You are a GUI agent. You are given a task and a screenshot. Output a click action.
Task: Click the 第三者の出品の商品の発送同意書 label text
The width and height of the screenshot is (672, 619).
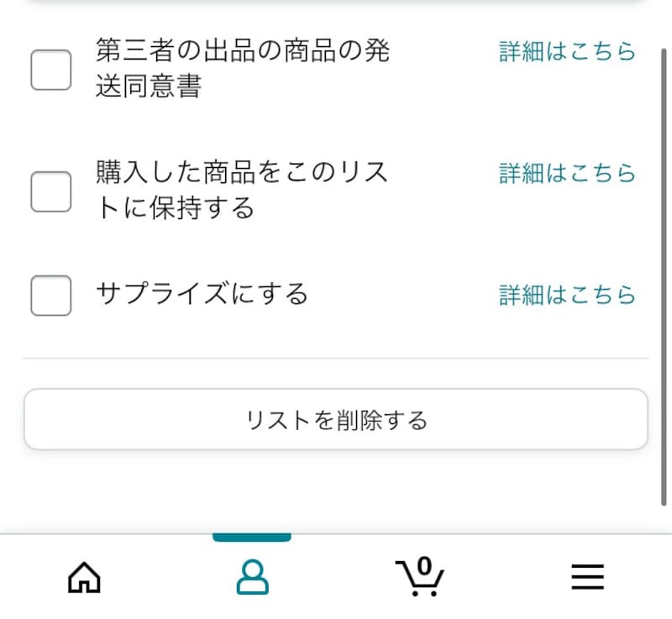point(242,69)
